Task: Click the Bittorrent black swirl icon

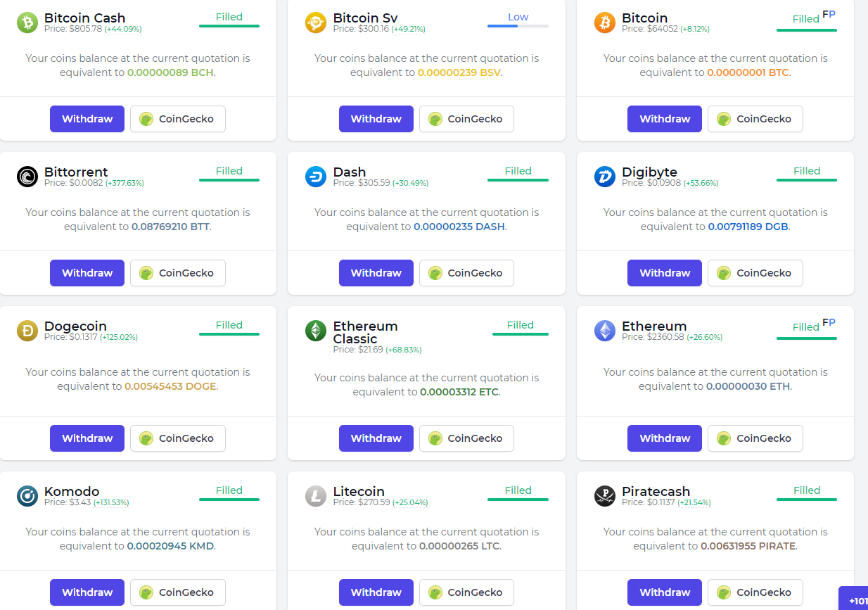Action: (x=27, y=177)
